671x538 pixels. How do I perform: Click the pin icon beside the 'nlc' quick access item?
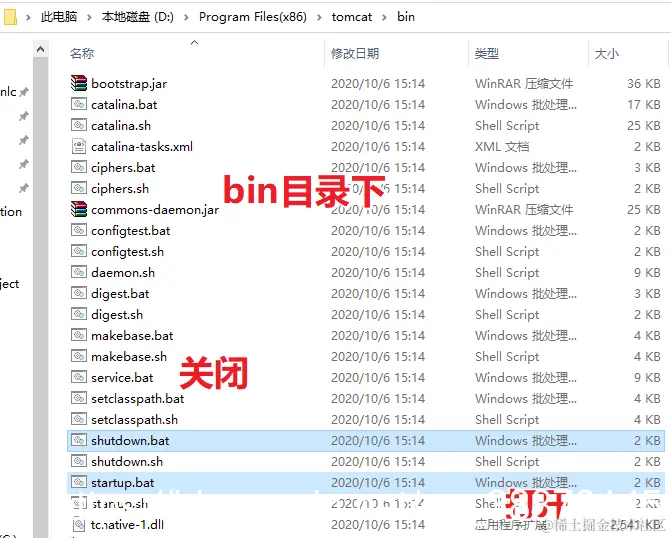tap(24, 92)
